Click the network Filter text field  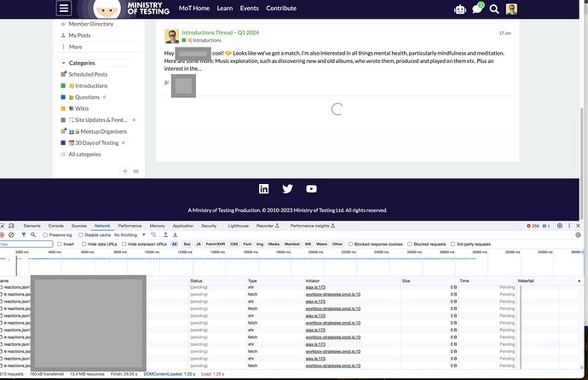point(26,245)
